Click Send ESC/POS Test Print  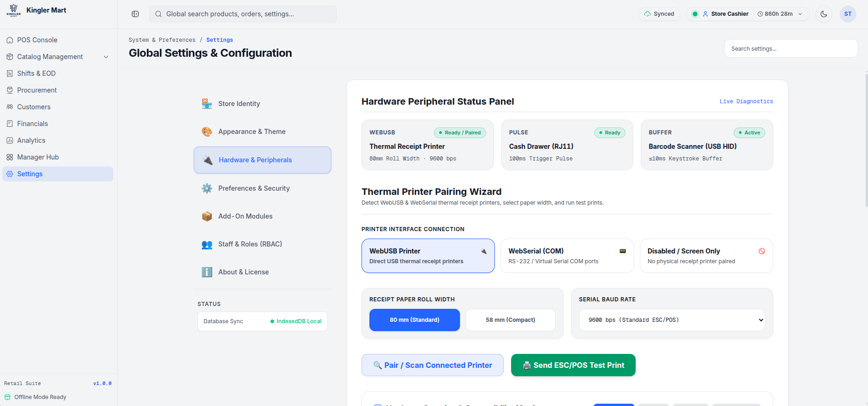tap(573, 365)
